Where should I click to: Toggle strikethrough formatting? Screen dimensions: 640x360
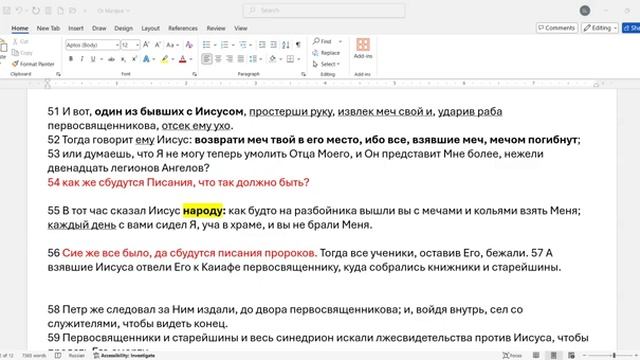pyautogui.click(x=111, y=59)
